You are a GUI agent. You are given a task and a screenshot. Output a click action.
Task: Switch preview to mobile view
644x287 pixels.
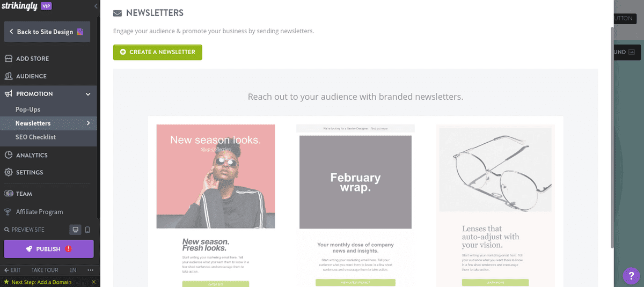pyautogui.click(x=87, y=230)
